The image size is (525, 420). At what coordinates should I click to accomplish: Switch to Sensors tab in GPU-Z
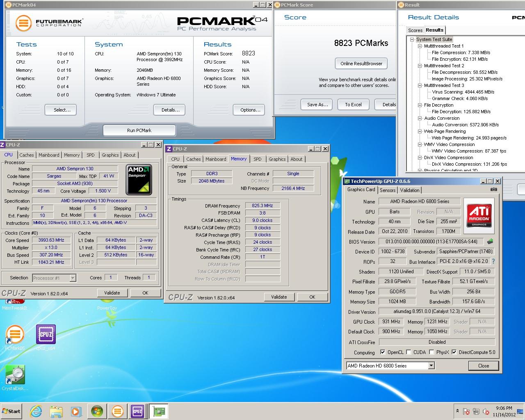(388, 190)
